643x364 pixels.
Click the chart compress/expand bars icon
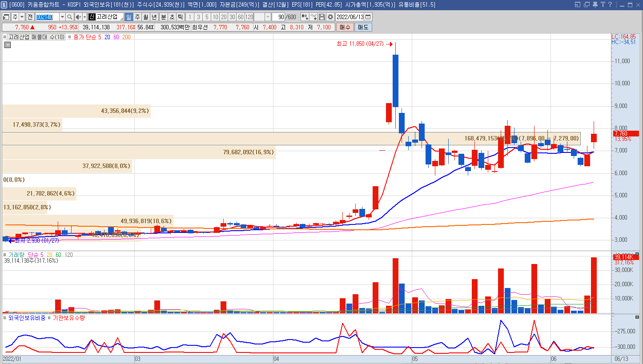coord(305,17)
